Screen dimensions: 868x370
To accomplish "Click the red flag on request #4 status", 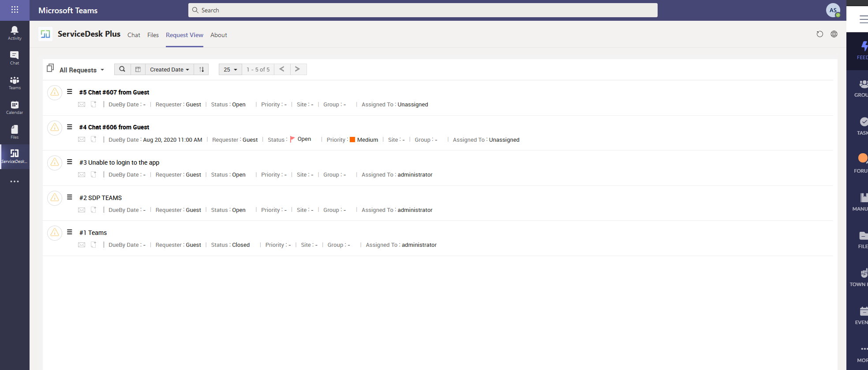I will [292, 139].
